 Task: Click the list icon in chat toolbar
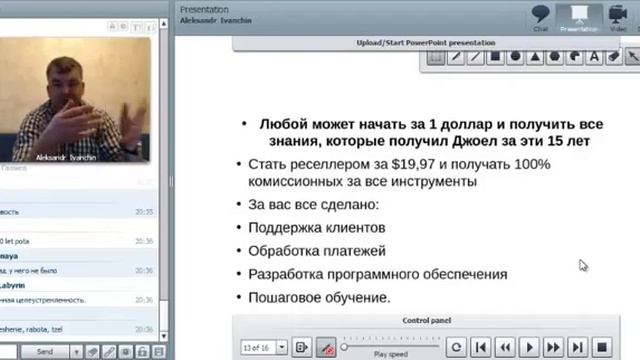(x=159, y=351)
